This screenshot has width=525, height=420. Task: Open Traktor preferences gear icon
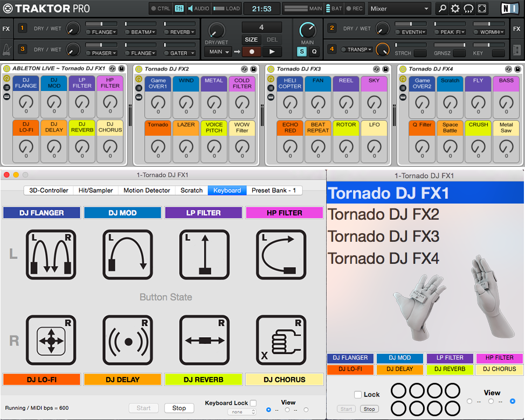[x=455, y=9]
